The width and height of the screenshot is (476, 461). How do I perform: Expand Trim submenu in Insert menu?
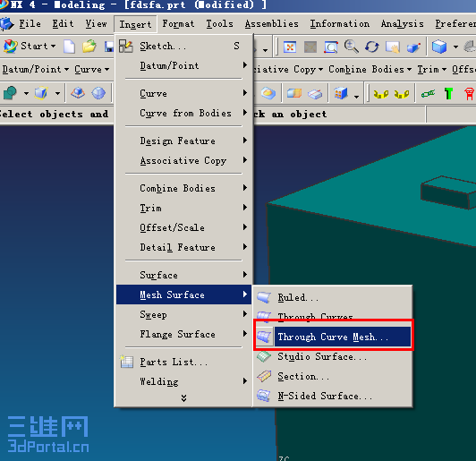point(183,208)
